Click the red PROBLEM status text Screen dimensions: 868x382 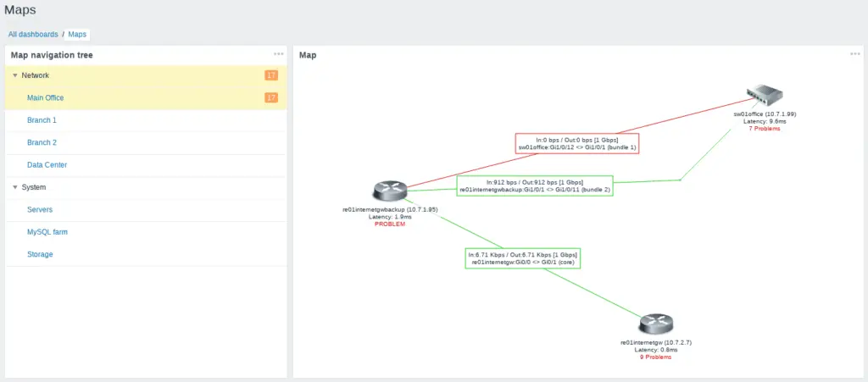tap(390, 224)
